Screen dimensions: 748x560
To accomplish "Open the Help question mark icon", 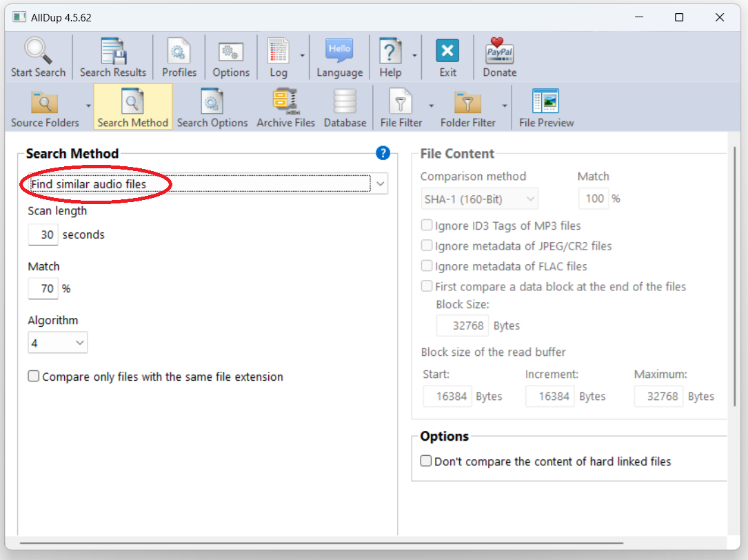I will tap(390, 51).
